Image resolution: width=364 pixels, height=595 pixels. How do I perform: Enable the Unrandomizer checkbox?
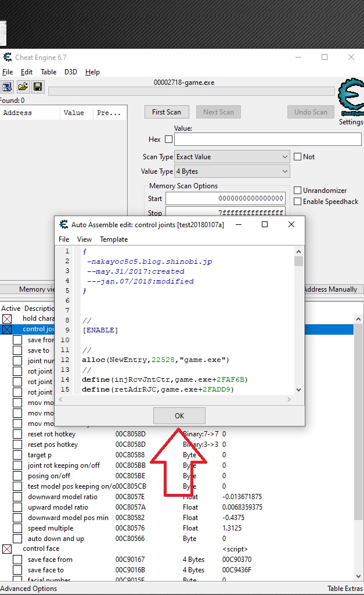[298, 191]
